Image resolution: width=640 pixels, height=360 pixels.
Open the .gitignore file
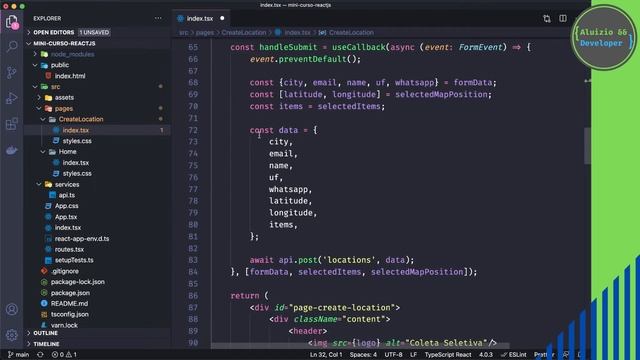(x=65, y=271)
